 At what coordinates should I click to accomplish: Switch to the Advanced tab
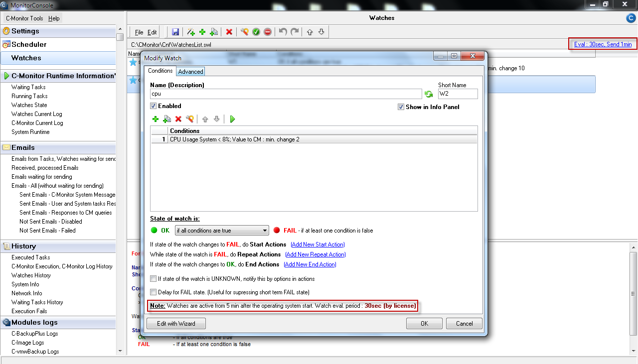point(190,71)
